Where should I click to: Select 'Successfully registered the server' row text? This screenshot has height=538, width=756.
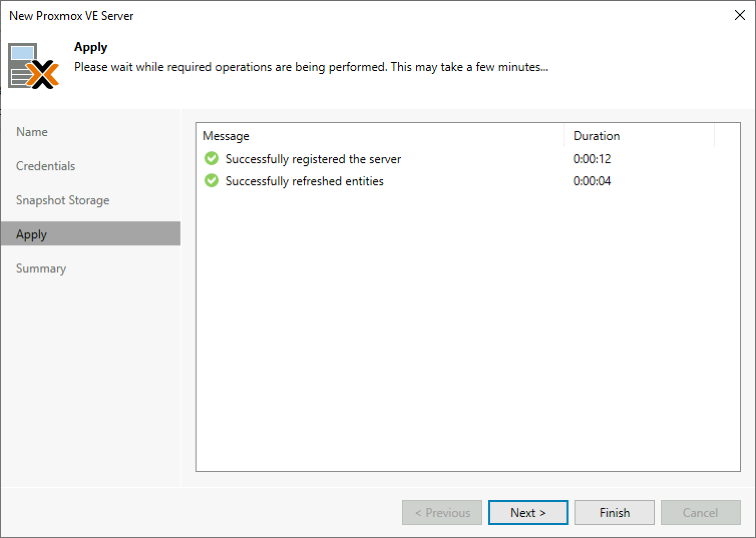(313, 159)
